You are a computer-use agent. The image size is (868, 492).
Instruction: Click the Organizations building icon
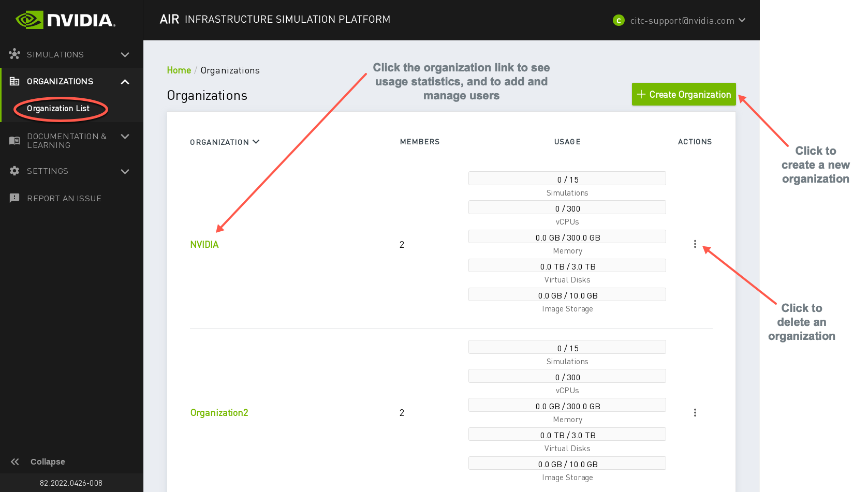(x=14, y=81)
